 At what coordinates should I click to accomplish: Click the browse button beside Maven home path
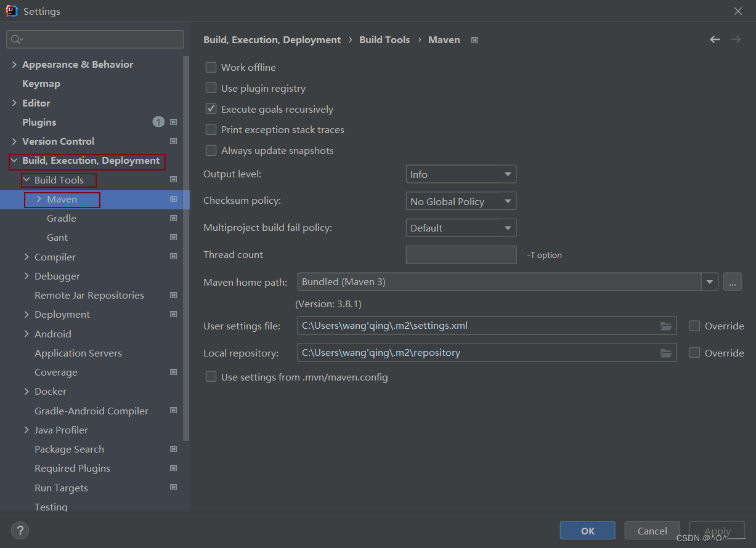pyautogui.click(x=732, y=282)
